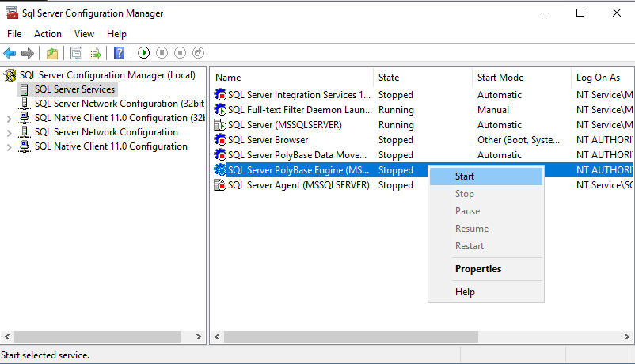The width and height of the screenshot is (635, 364).
Task: Click left arrow of services list horizontal scrollbar
Action: [x=217, y=336]
